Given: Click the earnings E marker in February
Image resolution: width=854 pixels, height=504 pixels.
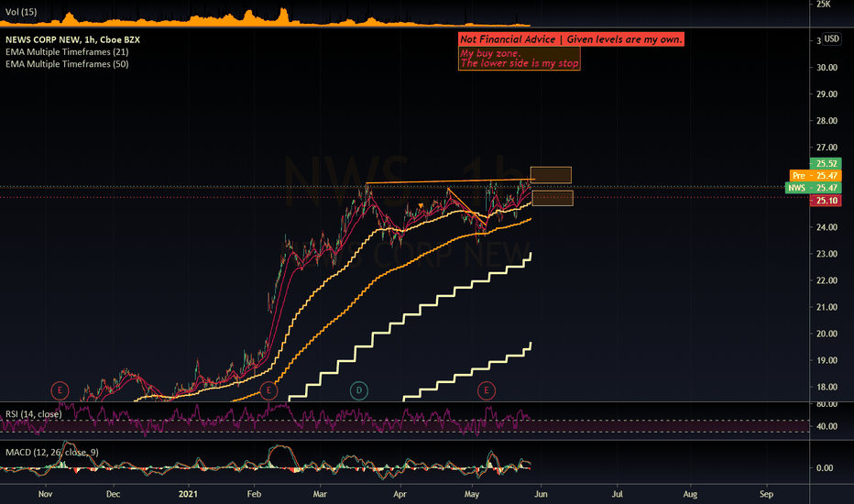Looking at the screenshot, I should (268, 390).
